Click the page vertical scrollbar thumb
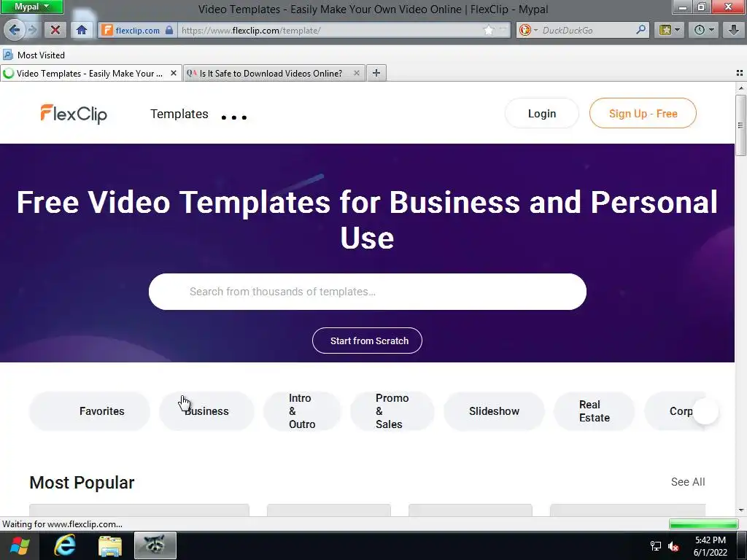The height and width of the screenshot is (560, 747). 740,125
